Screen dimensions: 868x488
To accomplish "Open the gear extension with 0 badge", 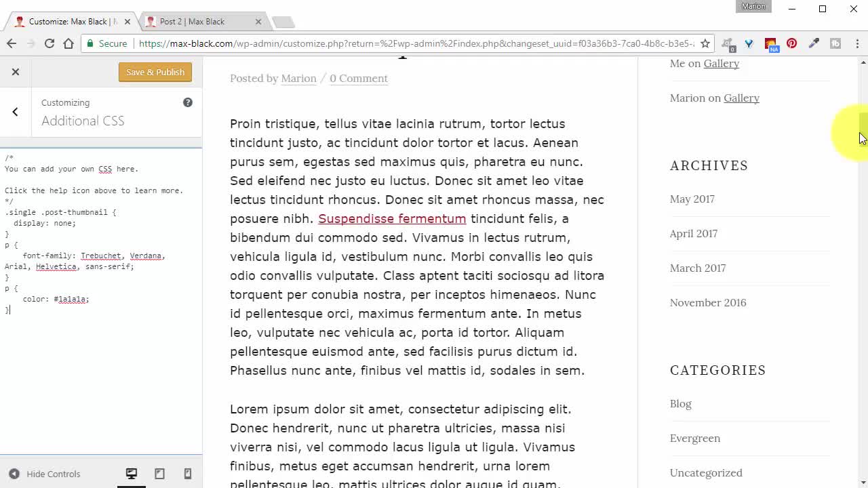I will coord(728,44).
